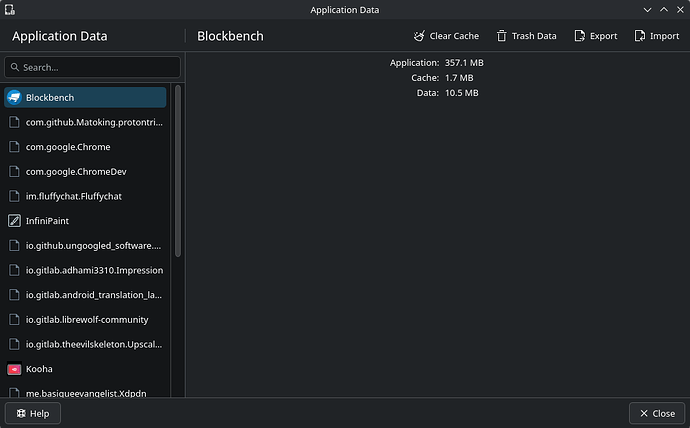Click file icon beside io.gitlab.android_translation_la...
The image size is (690, 428).
(14, 295)
